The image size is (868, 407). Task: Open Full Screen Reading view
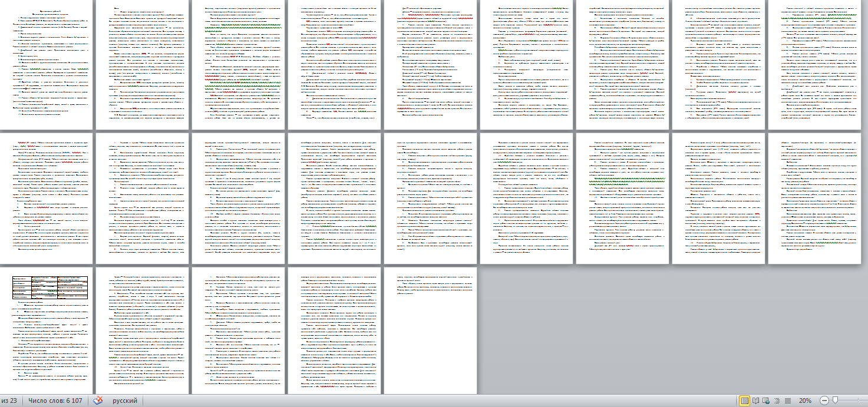coord(756,401)
